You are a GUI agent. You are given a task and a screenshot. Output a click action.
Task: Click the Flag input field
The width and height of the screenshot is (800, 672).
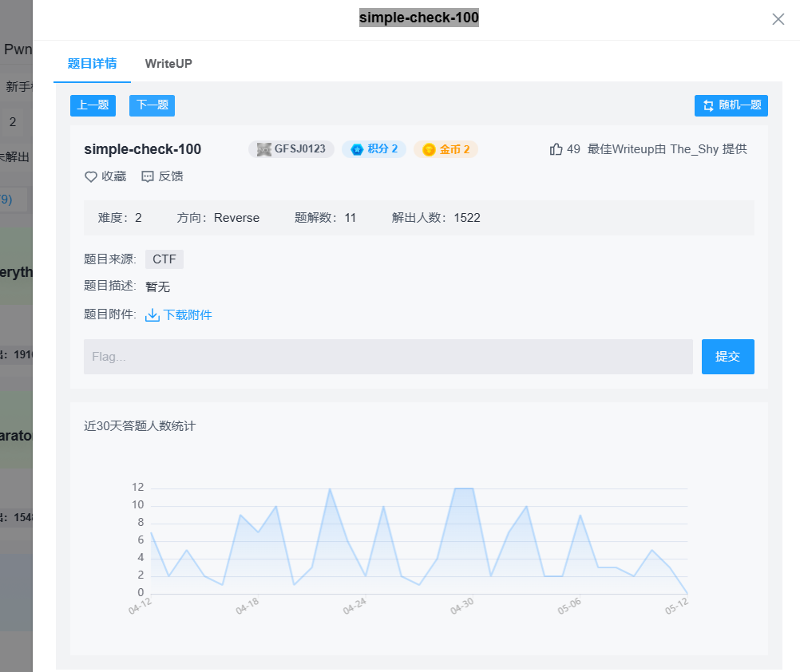click(x=388, y=357)
